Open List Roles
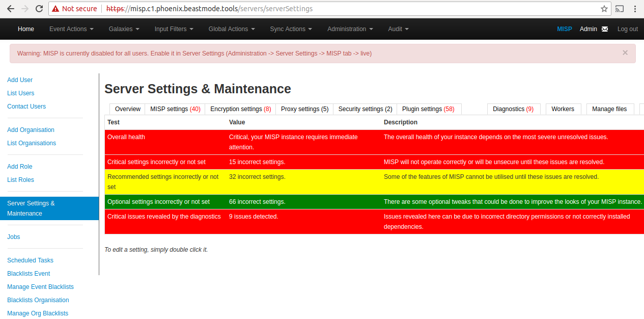 (20, 180)
